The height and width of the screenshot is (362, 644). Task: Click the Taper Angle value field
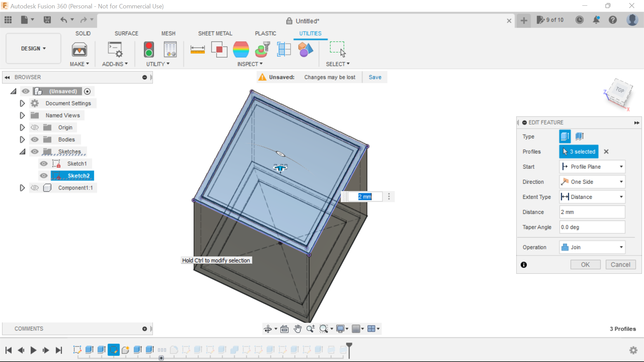point(592,227)
